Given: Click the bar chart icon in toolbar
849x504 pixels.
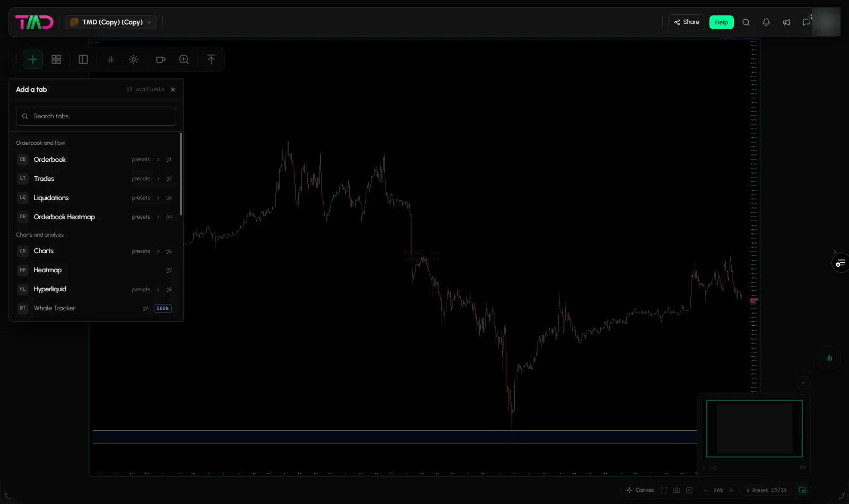Looking at the screenshot, I should coord(110,59).
